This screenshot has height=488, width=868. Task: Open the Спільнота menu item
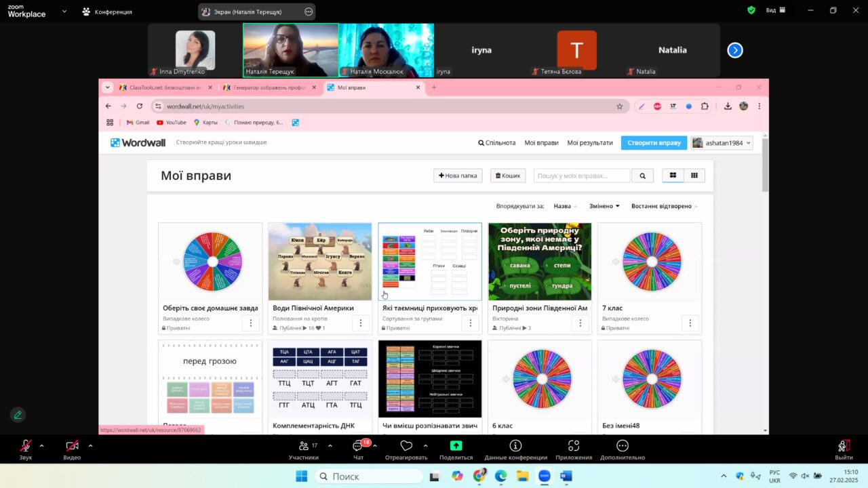497,143
